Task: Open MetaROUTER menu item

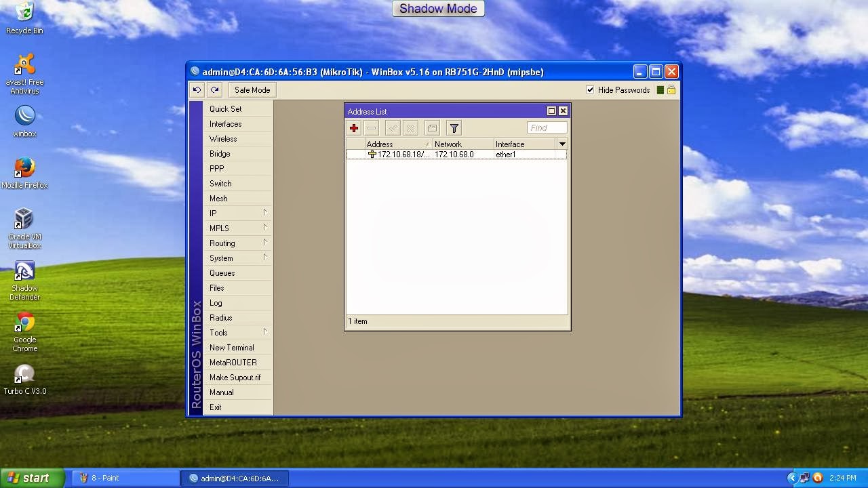Action: (x=237, y=363)
